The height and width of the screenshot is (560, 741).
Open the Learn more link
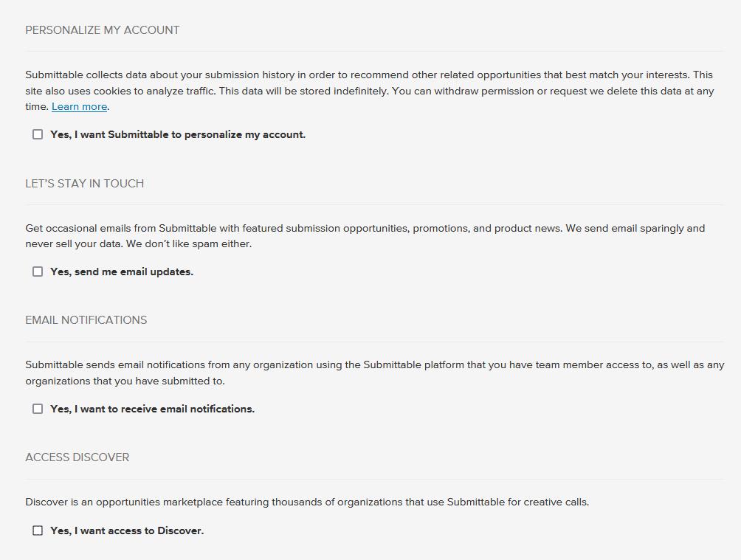(79, 107)
